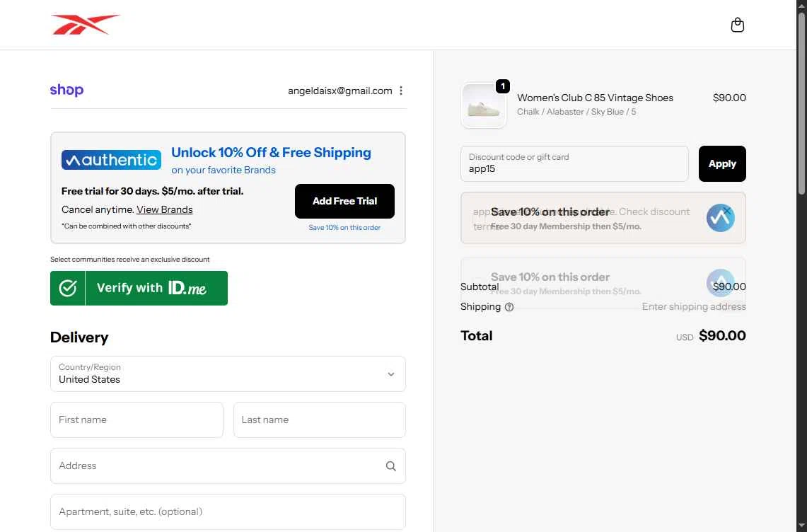Click the Shop Pay logo
Viewport: 807px width, 532px height.
point(66,90)
